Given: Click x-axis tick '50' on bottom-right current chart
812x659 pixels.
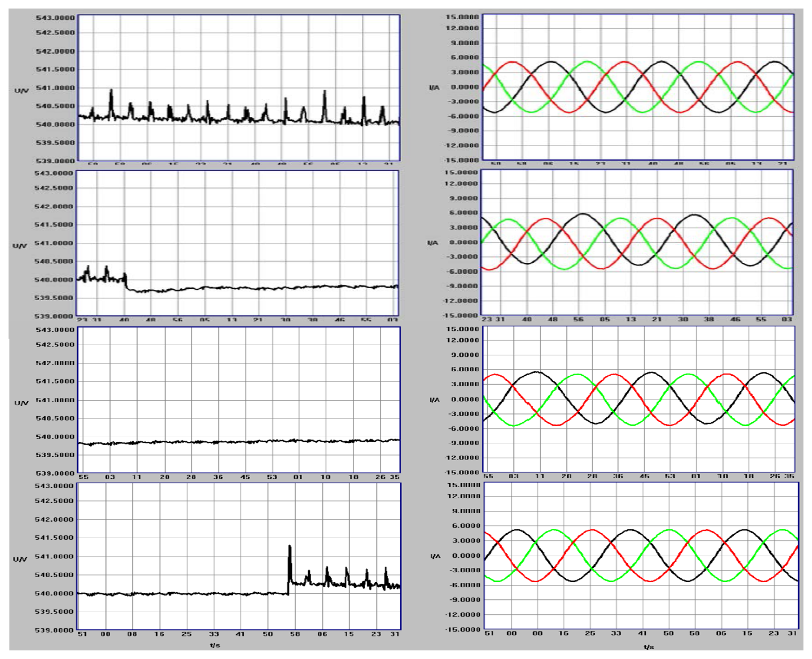Looking at the screenshot, I should [668, 633].
